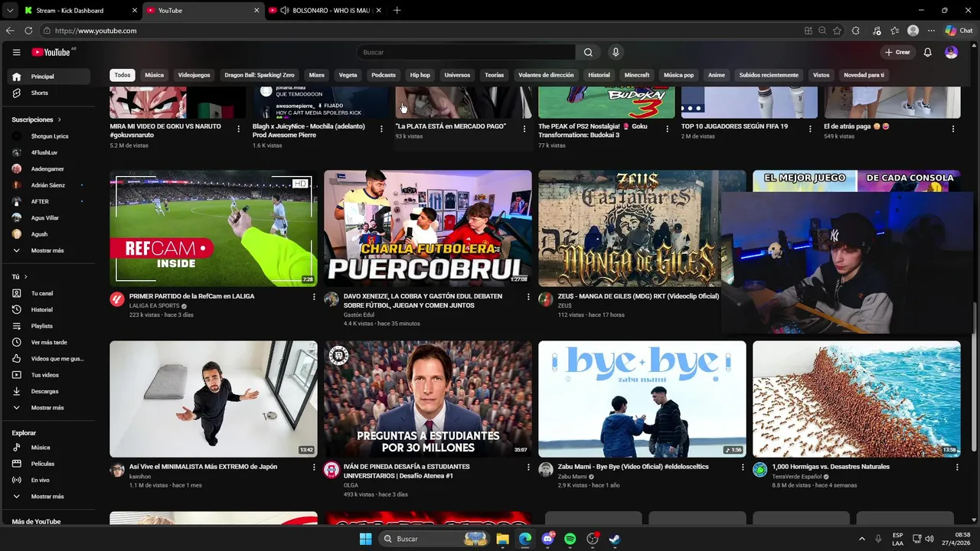Screen dimensions: 980x551
Task: Explore Música in the sidebar
Action: [x=49, y=448]
